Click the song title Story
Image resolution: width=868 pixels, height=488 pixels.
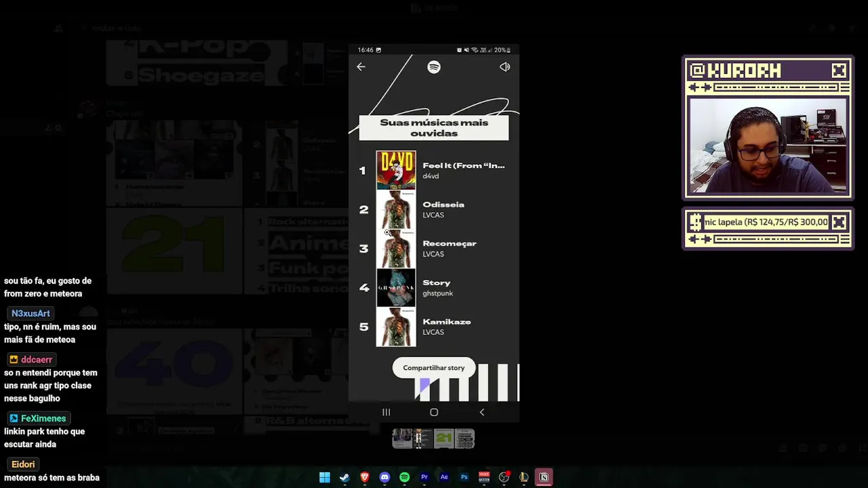437,283
